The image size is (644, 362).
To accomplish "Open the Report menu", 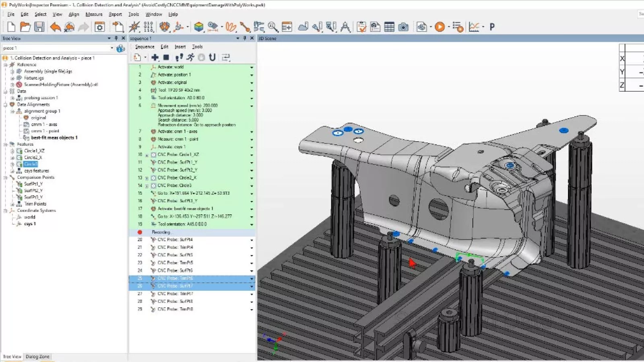I will (115, 14).
